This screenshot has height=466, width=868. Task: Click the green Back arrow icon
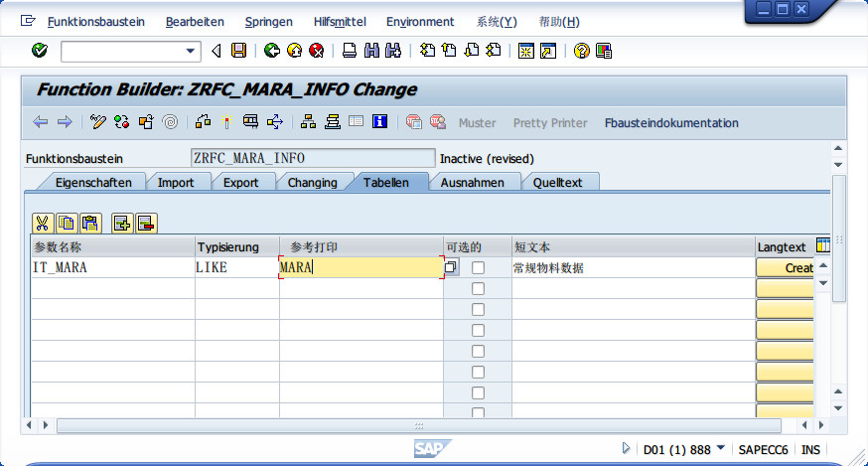click(x=271, y=51)
